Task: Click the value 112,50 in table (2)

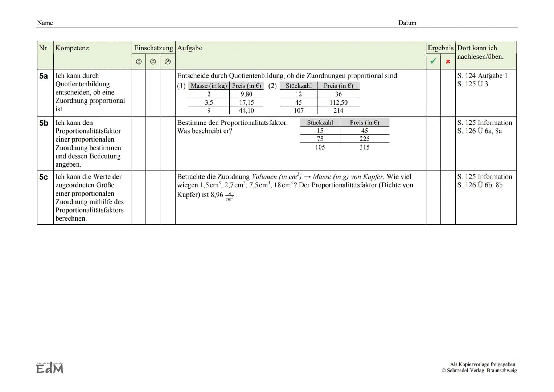Action: pyautogui.click(x=338, y=102)
